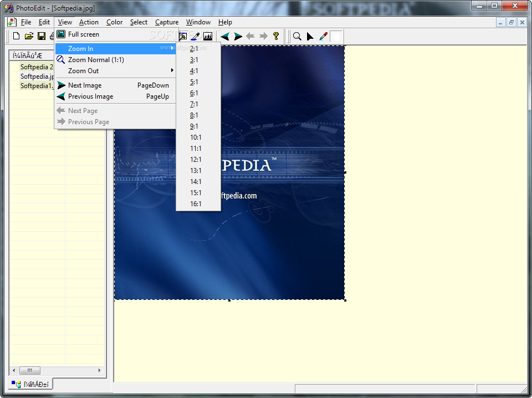
Task: Pick 9:1 zoom level
Action: coord(198,126)
